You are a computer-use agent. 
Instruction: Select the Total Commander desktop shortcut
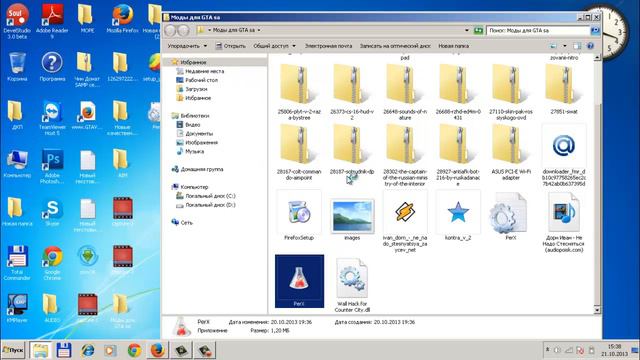coord(17,262)
